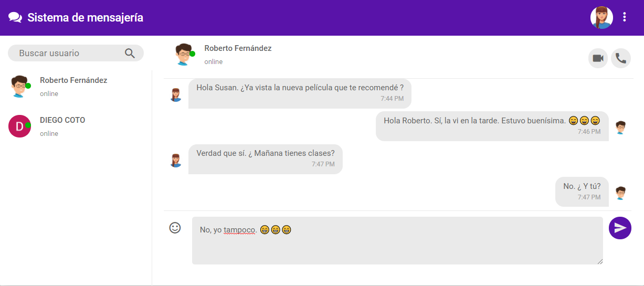The image size is (644, 286).
Task: Click avatar beside the 'Hola Roberto' message
Action: pyautogui.click(x=621, y=128)
